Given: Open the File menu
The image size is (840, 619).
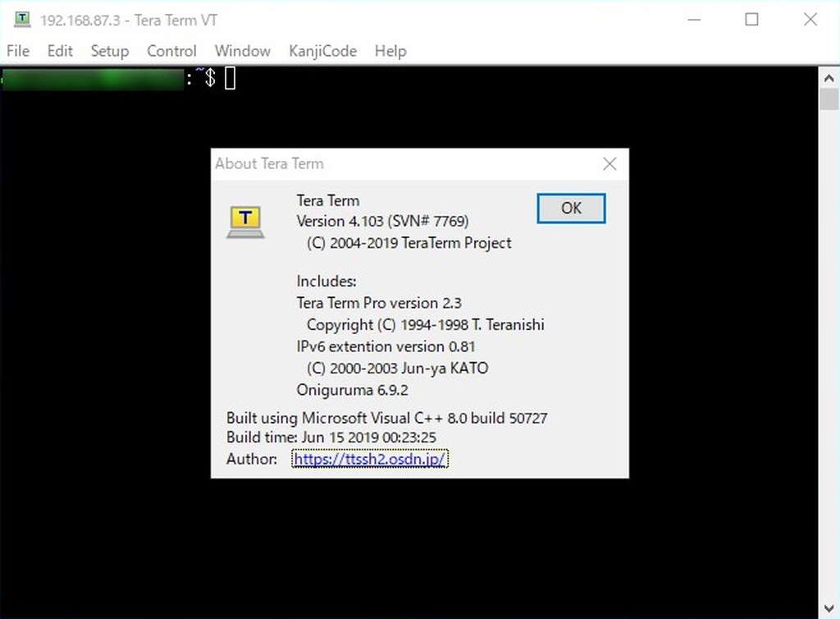Looking at the screenshot, I should 17,51.
